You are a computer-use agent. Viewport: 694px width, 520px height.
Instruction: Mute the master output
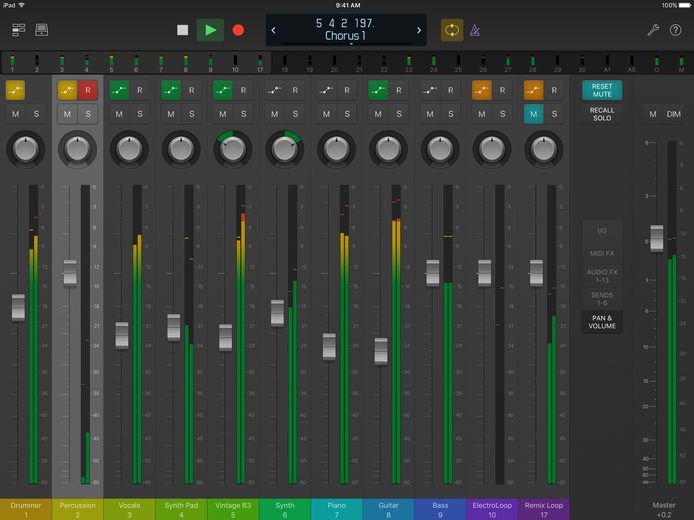pos(653,114)
